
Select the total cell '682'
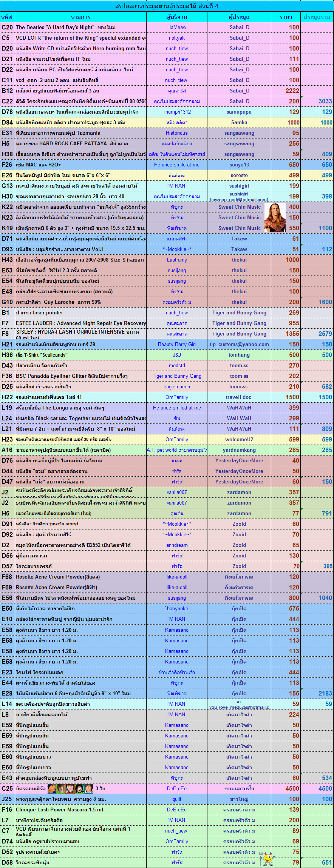(x=317, y=386)
